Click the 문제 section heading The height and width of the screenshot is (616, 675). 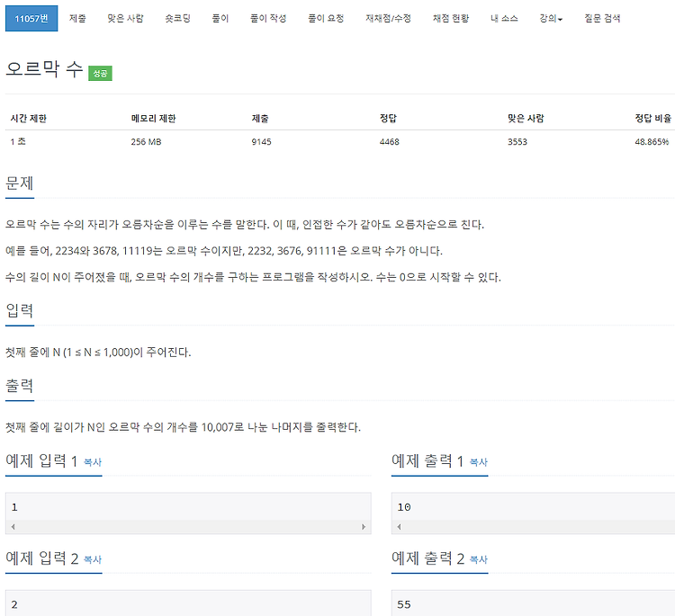point(20,183)
